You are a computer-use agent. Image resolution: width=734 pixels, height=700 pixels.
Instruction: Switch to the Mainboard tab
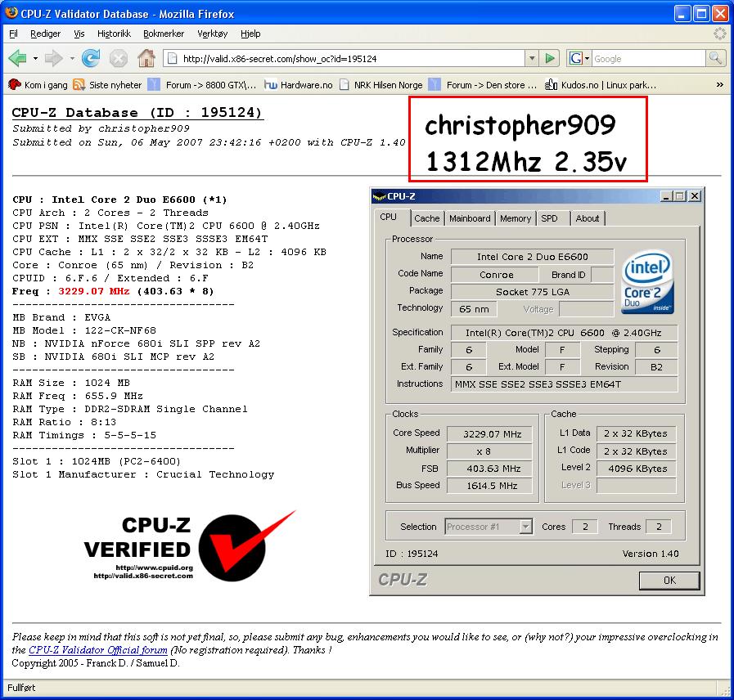pyautogui.click(x=470, y=218)
